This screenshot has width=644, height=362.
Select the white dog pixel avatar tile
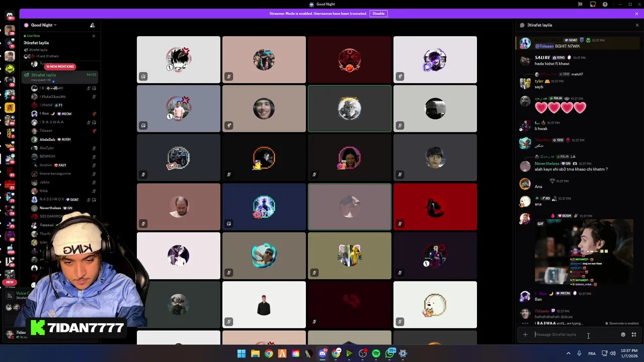[435, 305]
